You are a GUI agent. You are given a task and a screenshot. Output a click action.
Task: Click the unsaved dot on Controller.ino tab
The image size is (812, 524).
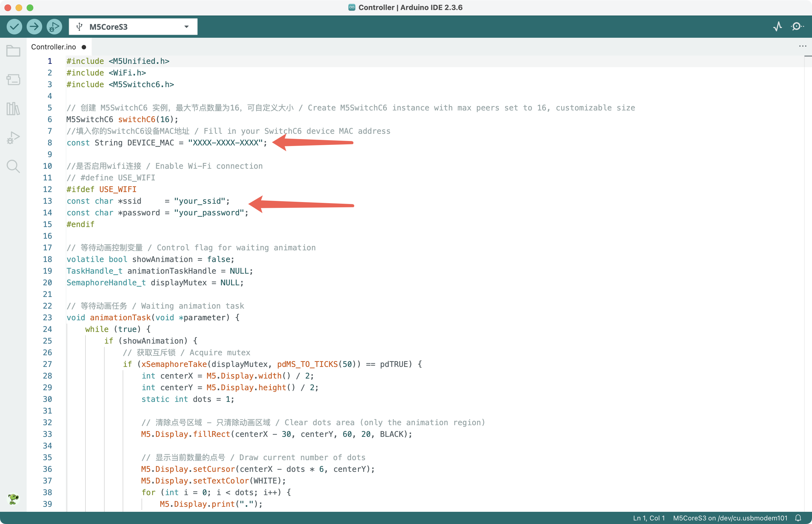coord(84,47)
